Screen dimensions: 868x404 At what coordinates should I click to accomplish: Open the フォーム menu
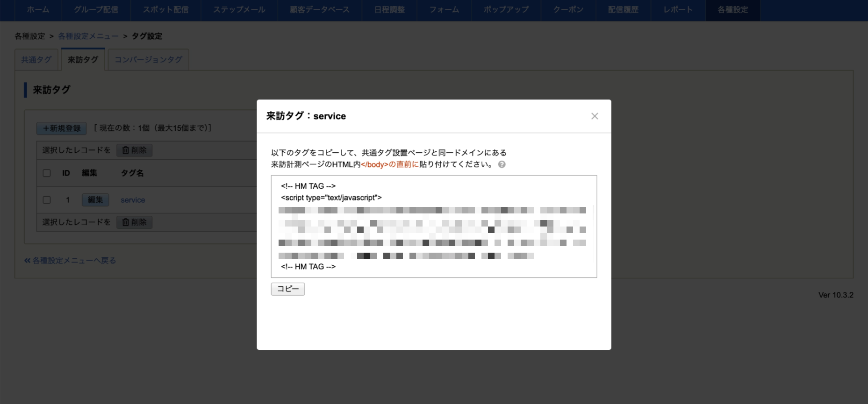coord(444,10)
